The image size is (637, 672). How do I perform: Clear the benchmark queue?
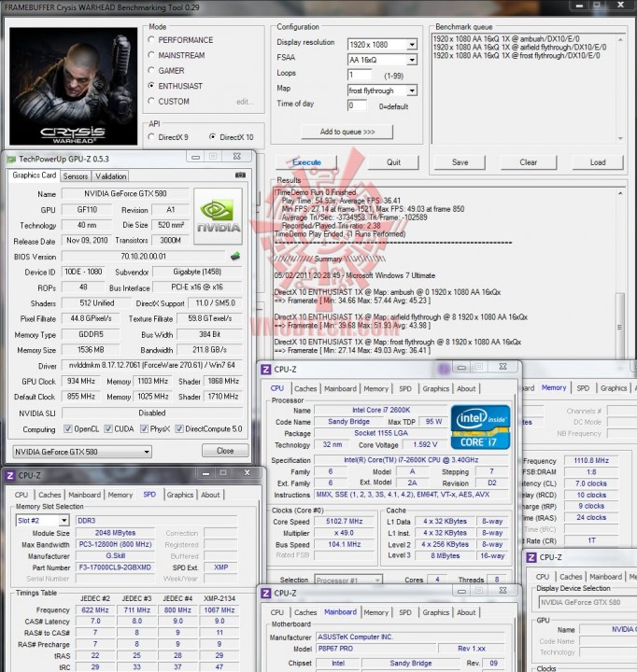(x=528, y=162)
